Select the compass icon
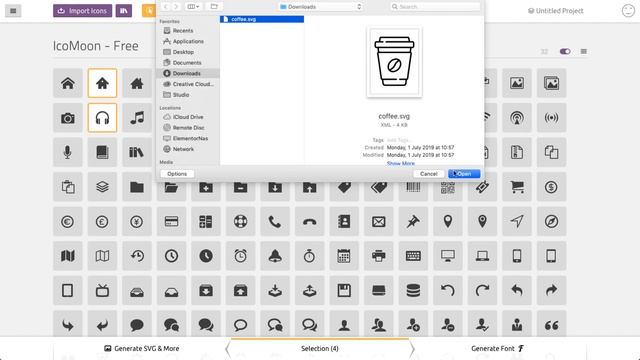 coord(551,222)
